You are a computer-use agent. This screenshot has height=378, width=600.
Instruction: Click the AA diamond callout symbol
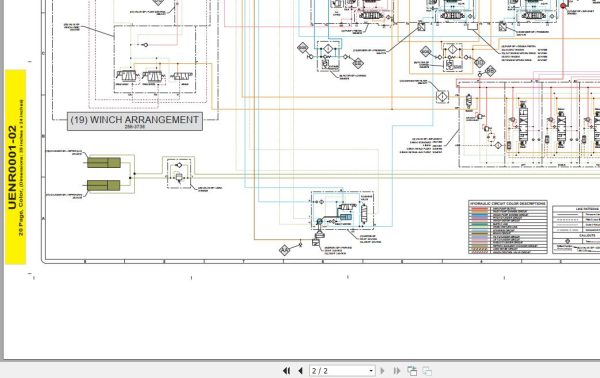[x=284, y=250]
